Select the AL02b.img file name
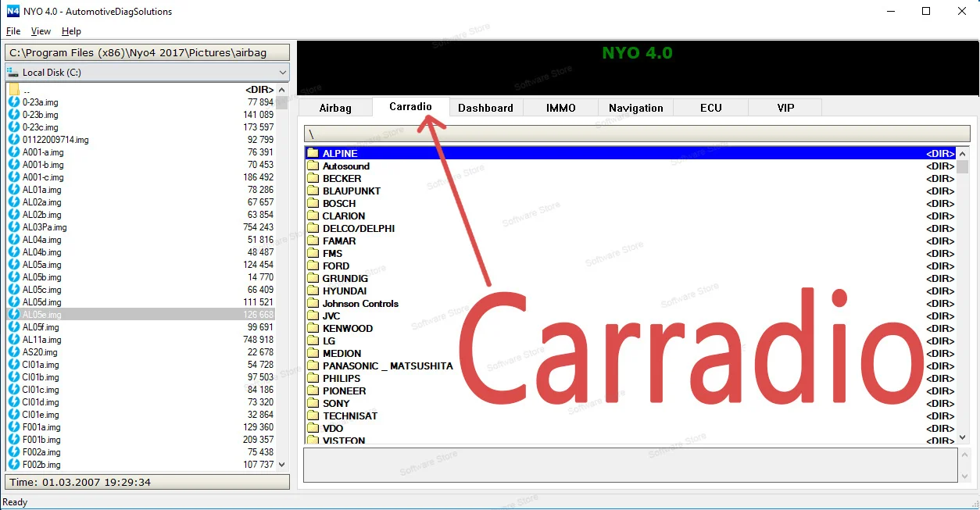This screenshot has height=510, width=980. [x=41, y=215]
